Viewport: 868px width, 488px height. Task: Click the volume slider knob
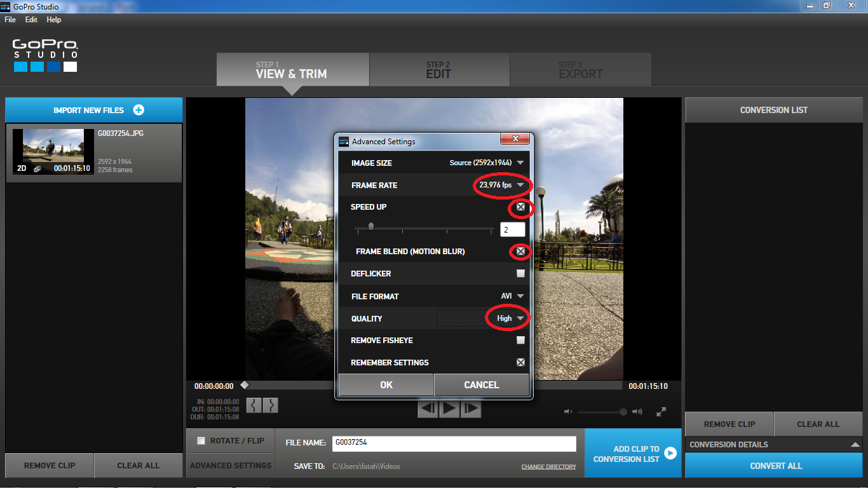[x=623, y=412]
